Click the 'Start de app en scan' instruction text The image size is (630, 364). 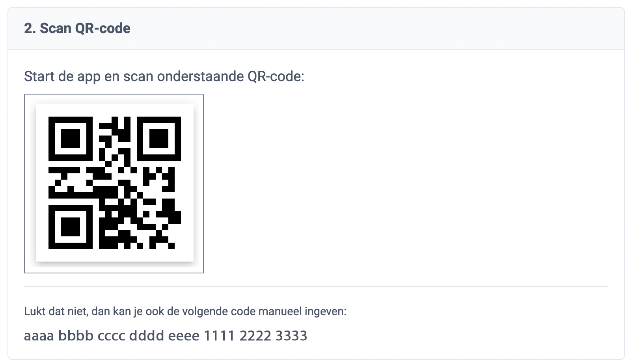click(164, 76)
